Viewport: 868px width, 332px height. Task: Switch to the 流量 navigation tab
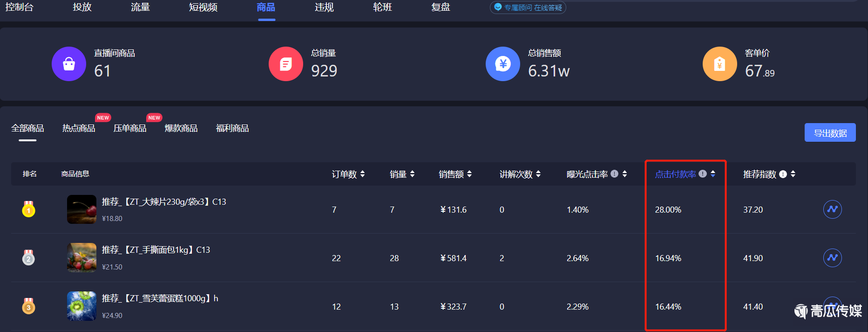(140, 7)
